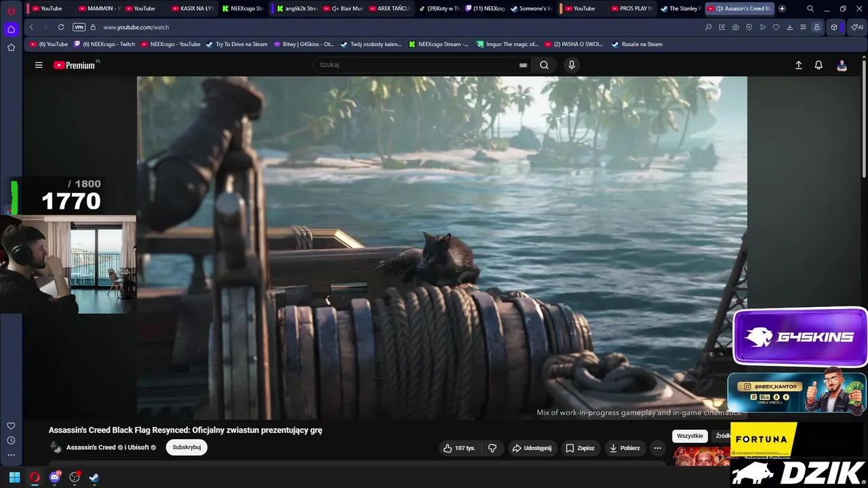Open the sidebar history clock icon
The image size is (868, 488).
11,441
